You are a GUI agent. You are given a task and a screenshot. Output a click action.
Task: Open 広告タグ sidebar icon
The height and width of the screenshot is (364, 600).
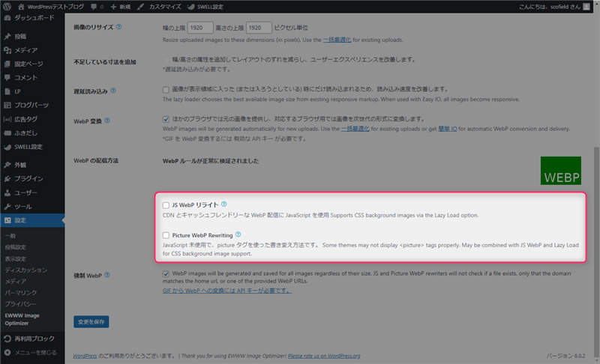tap(7, 119)
